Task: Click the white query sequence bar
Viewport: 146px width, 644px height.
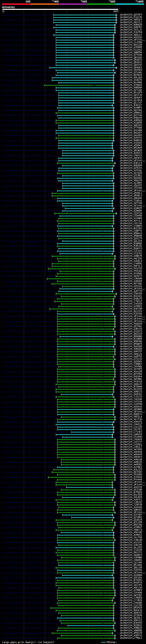Action: [60, 10]
